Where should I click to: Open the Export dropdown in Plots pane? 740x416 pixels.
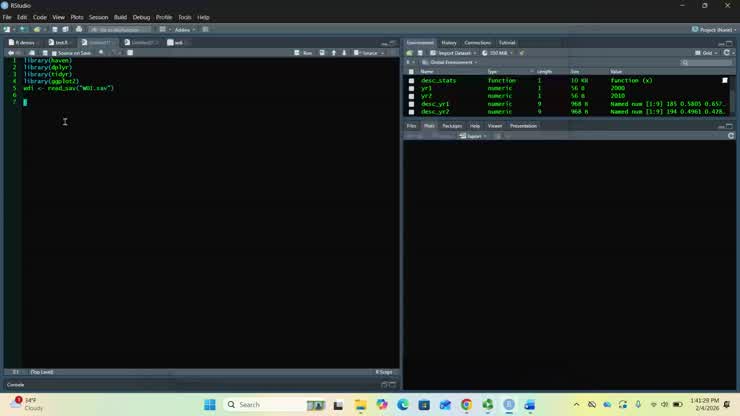pos(473,136)
